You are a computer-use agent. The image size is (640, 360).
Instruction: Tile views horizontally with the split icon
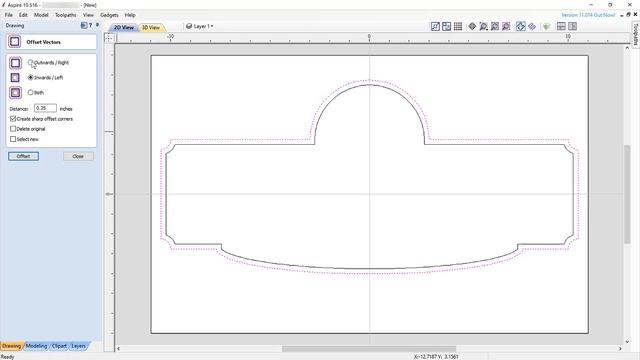click(561, 27)
